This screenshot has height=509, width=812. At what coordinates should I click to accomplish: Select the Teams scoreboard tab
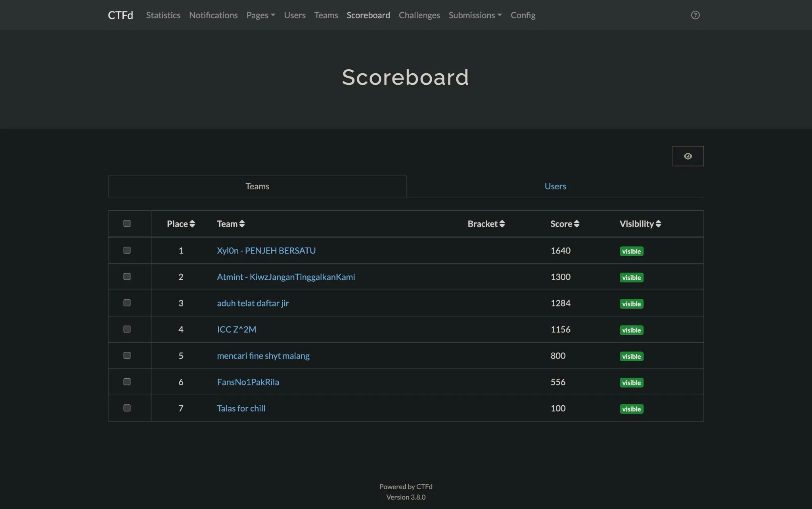click(x=257, y=186)
